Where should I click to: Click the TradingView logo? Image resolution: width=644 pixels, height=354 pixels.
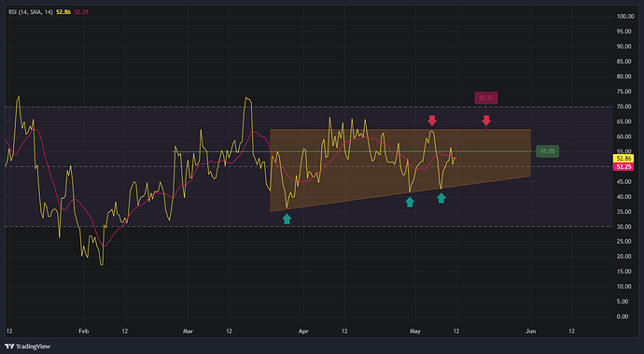[x=27, y=347]
